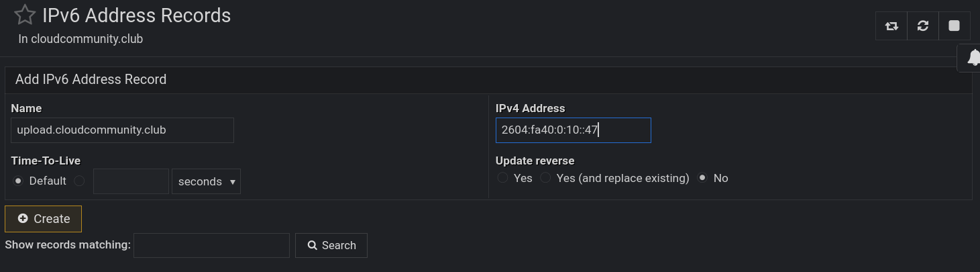Viewport: 980px width, 272px height.
Task: Click the IPv4 Address input field
Action: point(573,130)
